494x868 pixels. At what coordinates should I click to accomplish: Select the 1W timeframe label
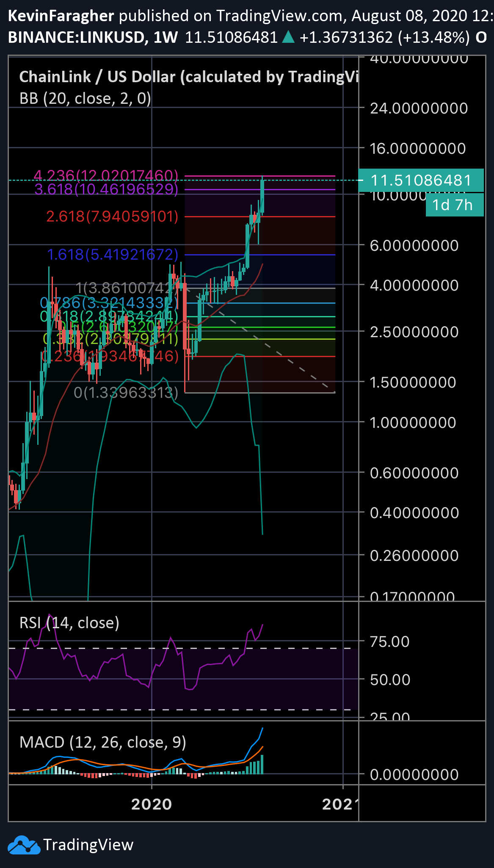click(166, 38)
